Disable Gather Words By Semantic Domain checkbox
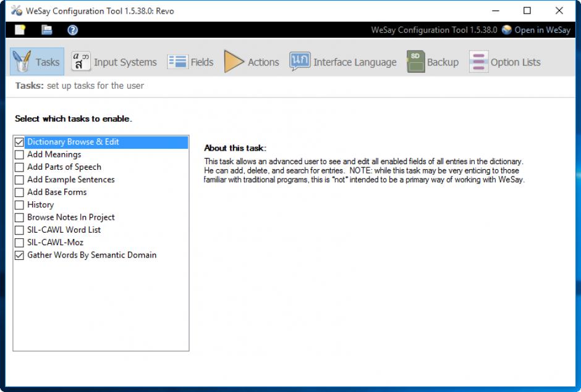 19,255
